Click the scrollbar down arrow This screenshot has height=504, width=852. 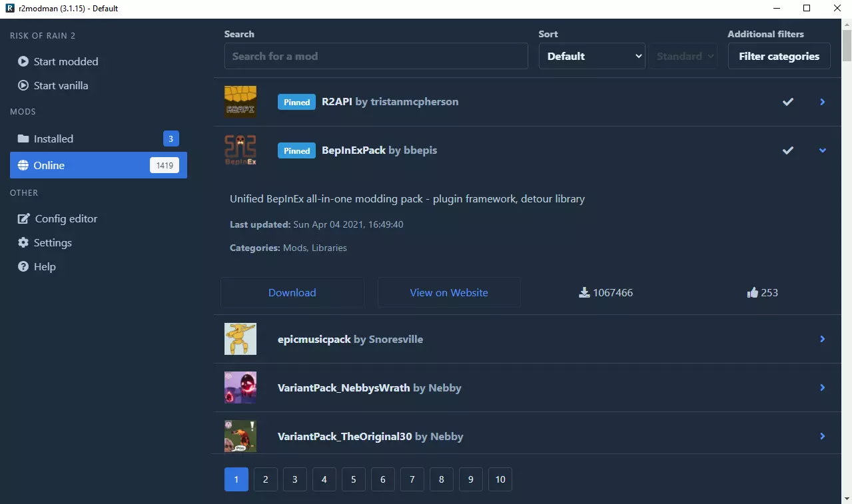[847, 497]
